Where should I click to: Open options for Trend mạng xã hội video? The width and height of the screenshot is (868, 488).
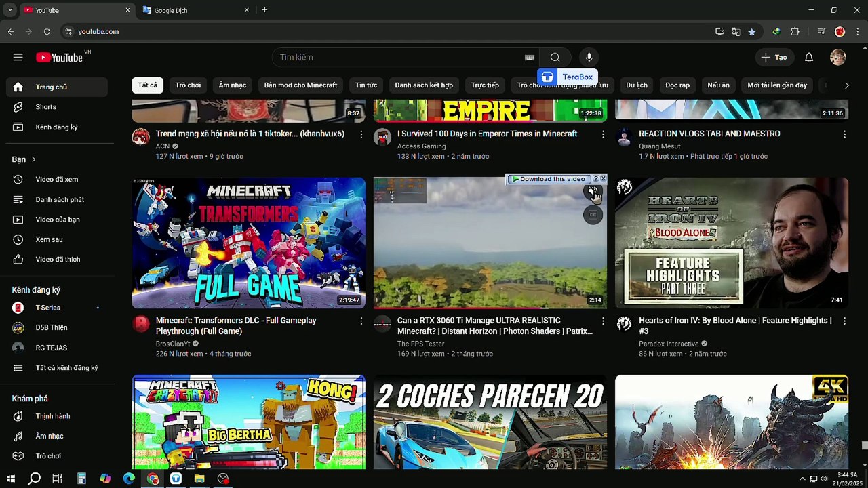pyautogui.click(x=361, y=134)
